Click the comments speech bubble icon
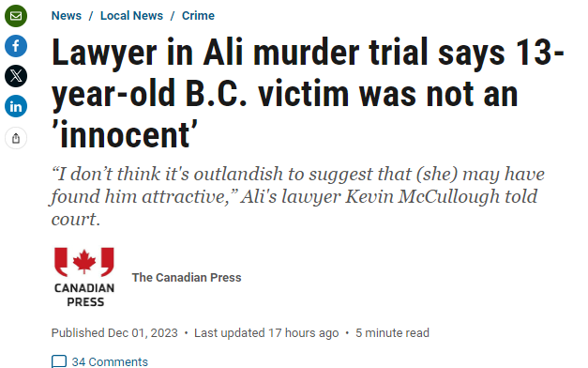588x368 pixels. [59, 361]
